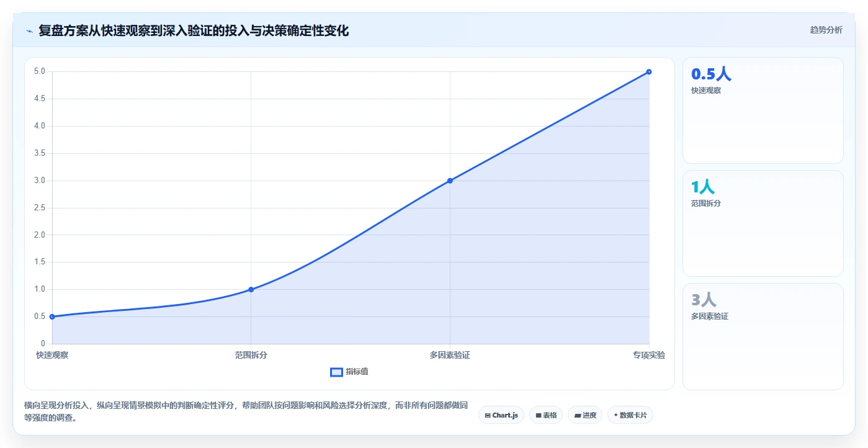Image resolution: width=868 pixels, height=448 pixels.
Task: Click the 指标值 legend color box
Action: 336,372
